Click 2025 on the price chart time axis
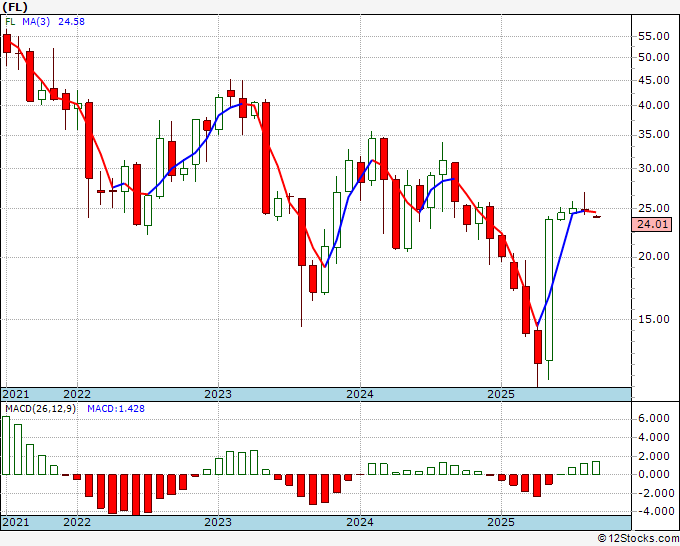The image size is (680, 546). (501, 394)
